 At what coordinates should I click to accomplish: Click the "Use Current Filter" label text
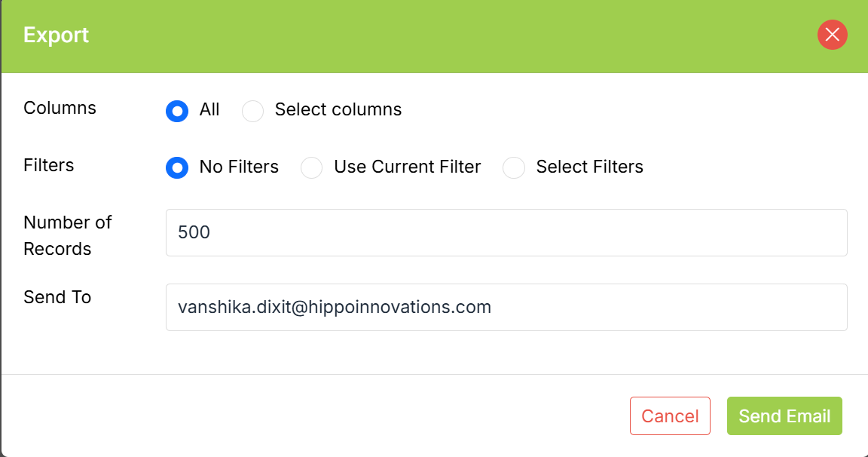[408, 167]
